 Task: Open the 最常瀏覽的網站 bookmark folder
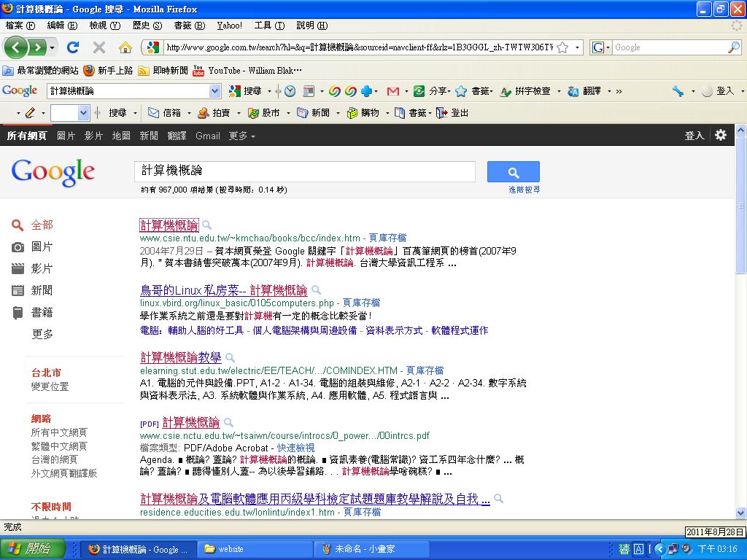41,71
